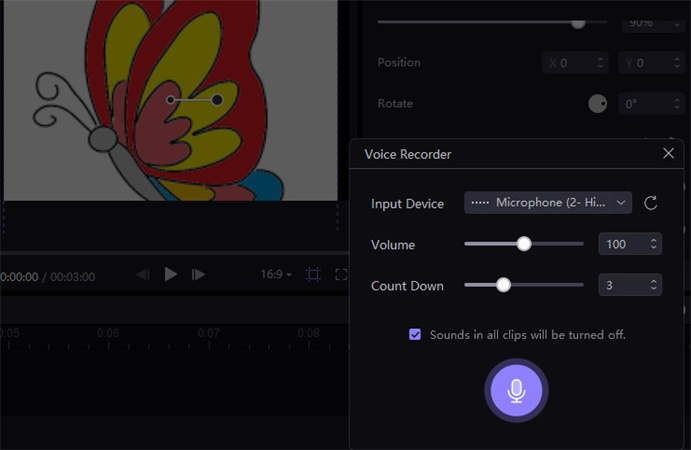Refresh the input device list
Viewport: 691px width, 450px height.
click(x=650, y=203)
